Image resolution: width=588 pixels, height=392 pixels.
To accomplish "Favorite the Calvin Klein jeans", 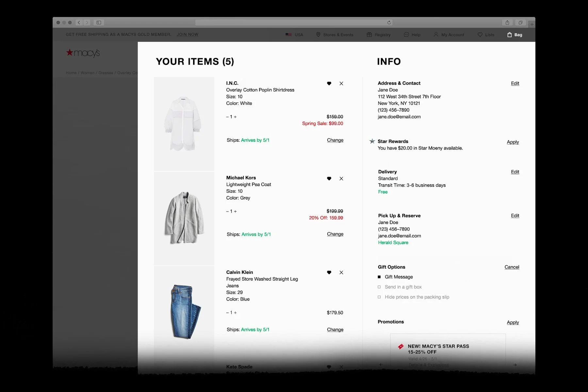I will [329, 272].
